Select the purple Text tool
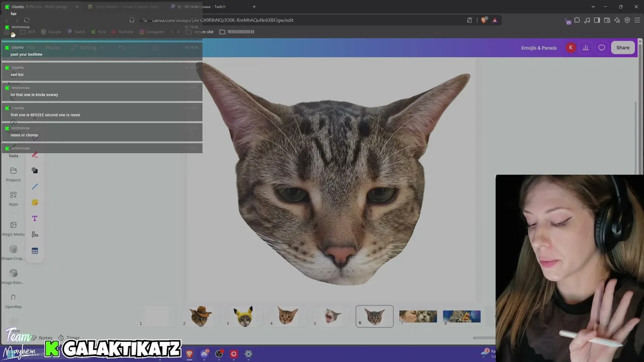The height and width of the screenshot is (362, 644). click(35, 219)
